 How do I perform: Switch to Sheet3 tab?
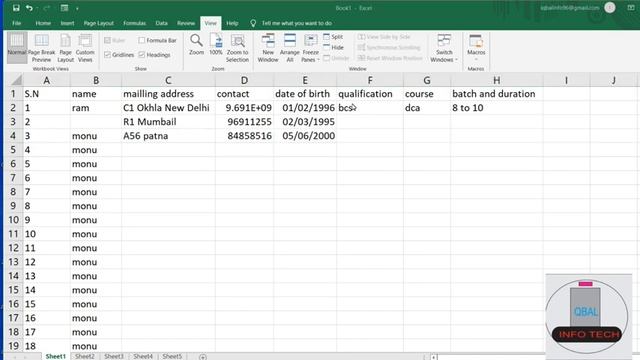coord(114,356)
